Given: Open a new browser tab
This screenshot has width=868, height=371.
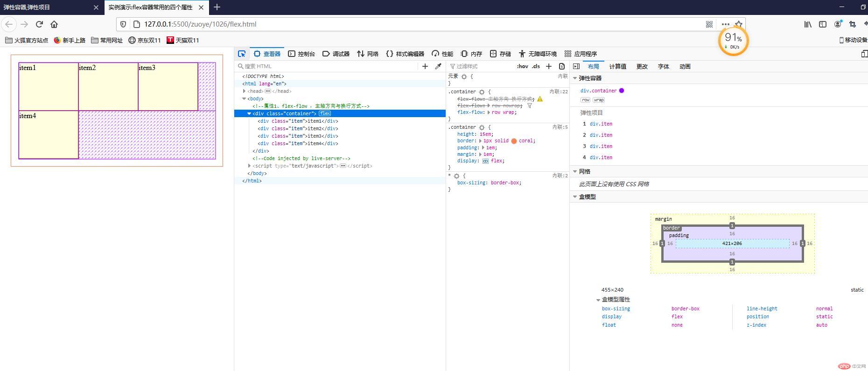Looking at the screenshot, I should click(217, 7).
